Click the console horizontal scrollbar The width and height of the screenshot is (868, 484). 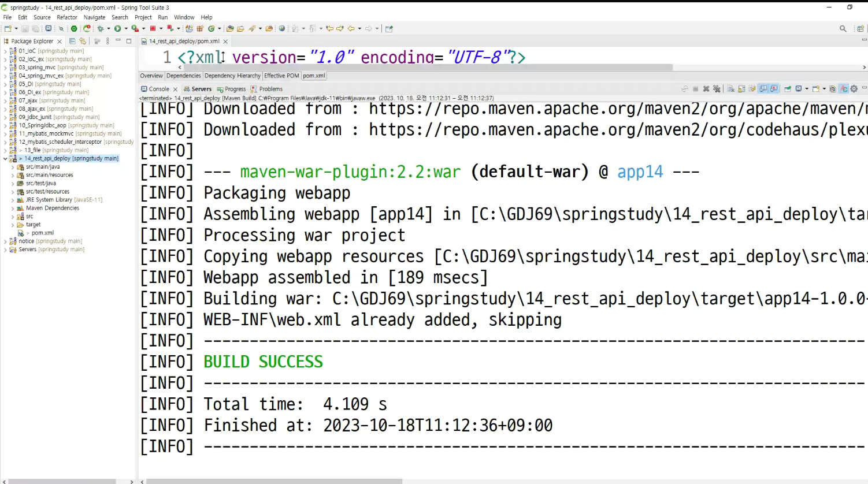[274, 481]
